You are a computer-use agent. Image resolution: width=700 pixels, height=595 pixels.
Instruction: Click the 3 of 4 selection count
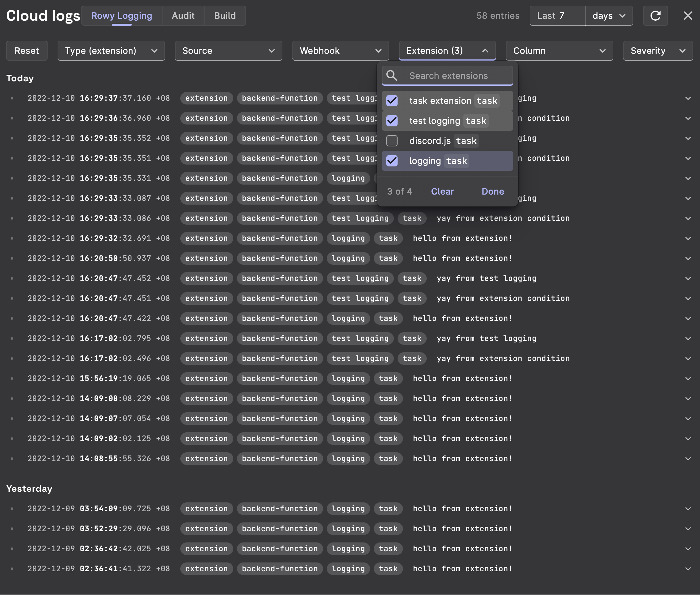click(399, 191)
